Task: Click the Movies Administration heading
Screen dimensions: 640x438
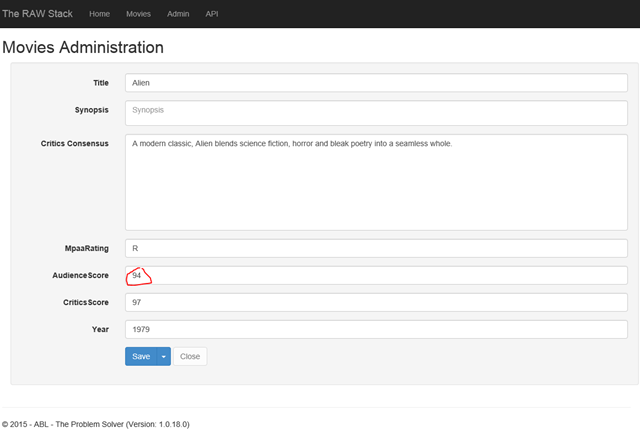Action: coord(83,47)
